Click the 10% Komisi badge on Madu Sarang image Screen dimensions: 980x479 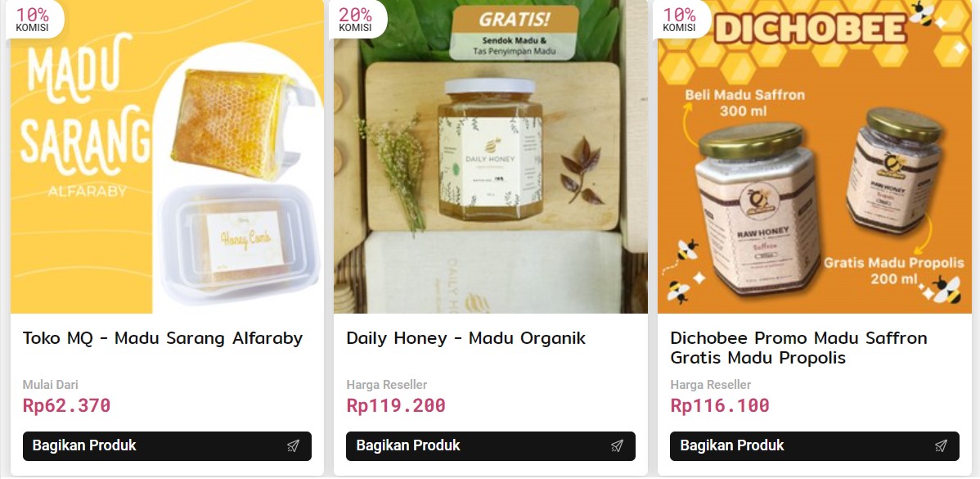(33, 20)
